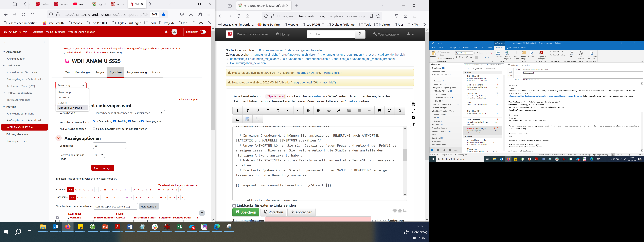Export the wiki page as PDF
Image resolution: width=644 pixels, height=242 pixels.
point(413,118)
